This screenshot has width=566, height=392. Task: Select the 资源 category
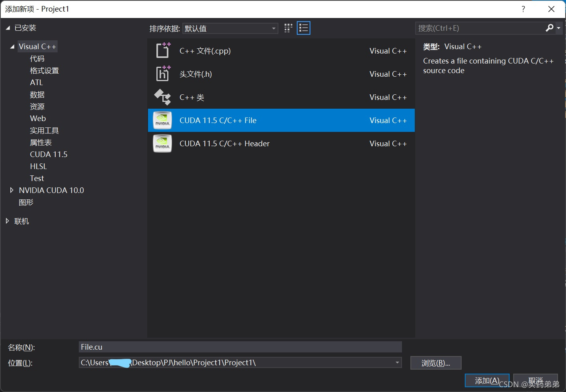[x=37, y=107]
